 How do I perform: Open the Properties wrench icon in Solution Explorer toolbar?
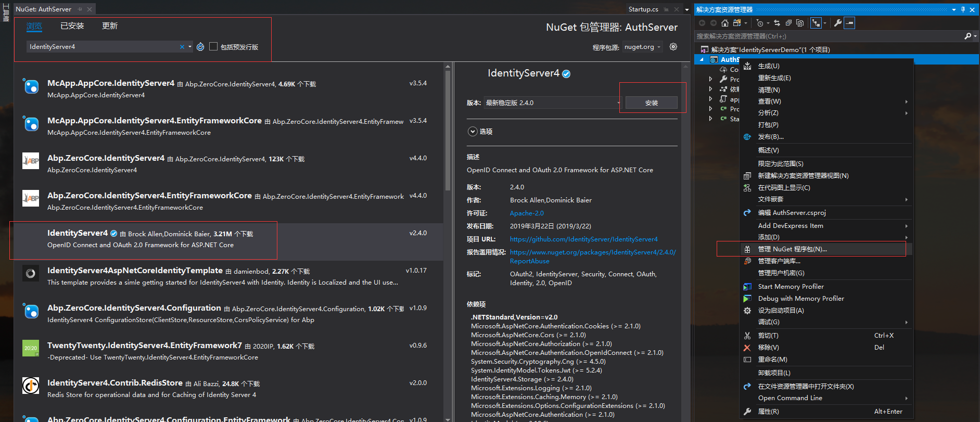pos(838,23)
